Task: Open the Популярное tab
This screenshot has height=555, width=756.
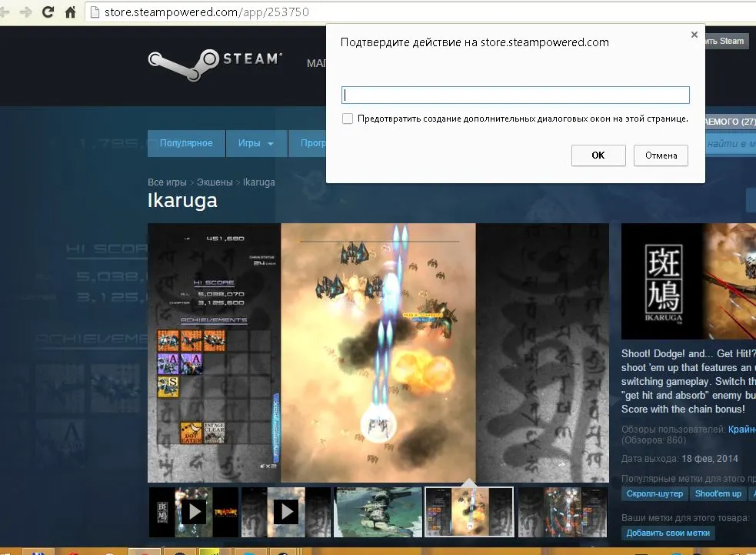Action: click(186, 143)
